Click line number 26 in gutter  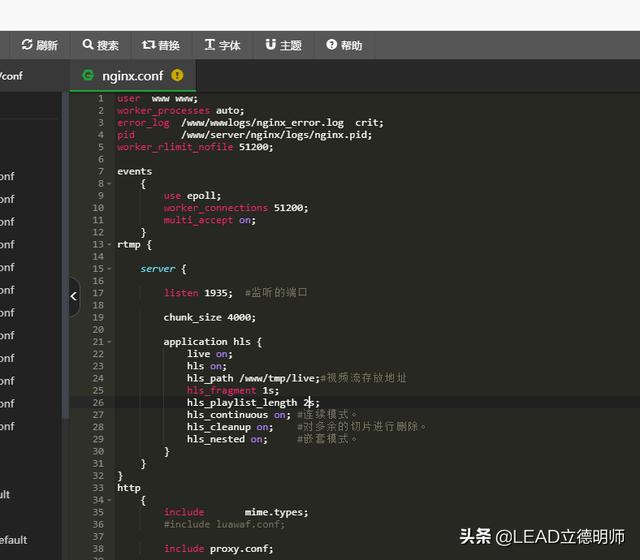coord(98,402)
